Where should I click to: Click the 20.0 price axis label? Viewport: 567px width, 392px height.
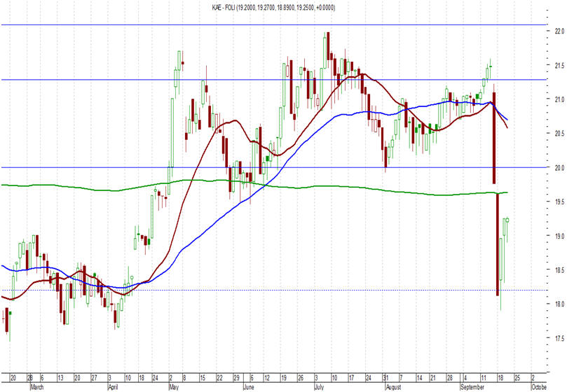[x=560, y=167]
